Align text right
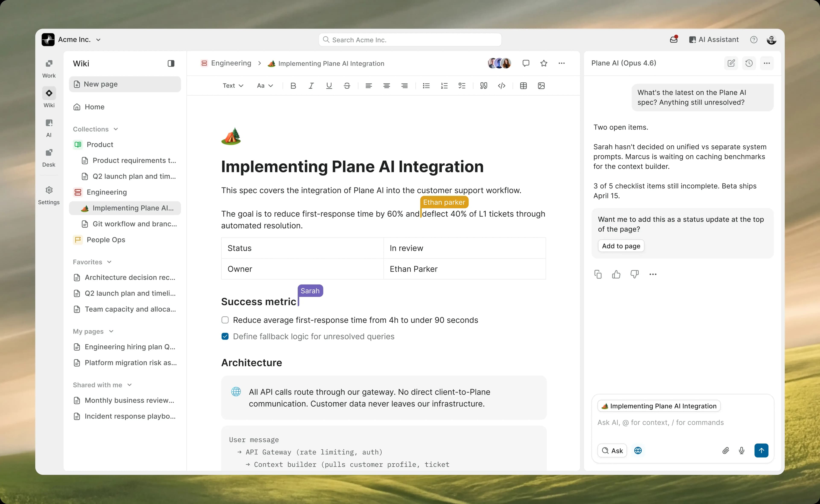The height and width of the screenshot is (504, 820). coord(404,86)
